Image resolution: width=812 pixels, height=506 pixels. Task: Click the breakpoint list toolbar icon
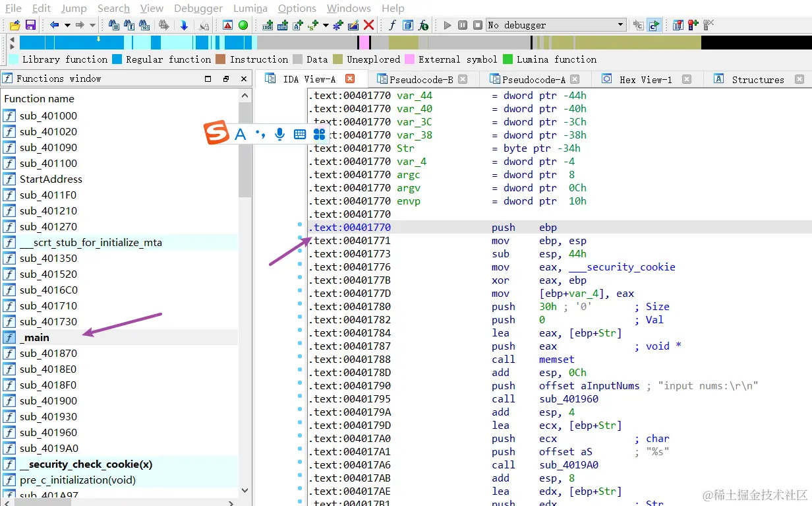pos(678,25)
